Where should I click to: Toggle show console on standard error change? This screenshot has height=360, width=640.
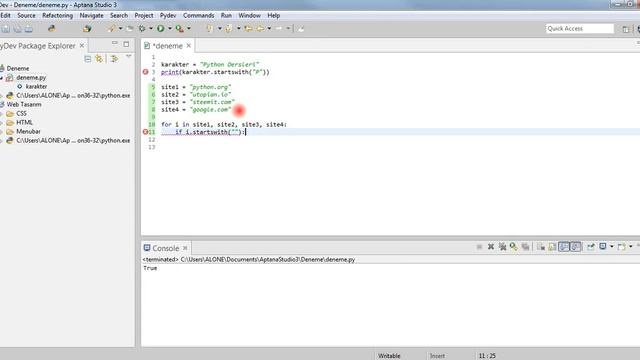click(x=576, y=247)
